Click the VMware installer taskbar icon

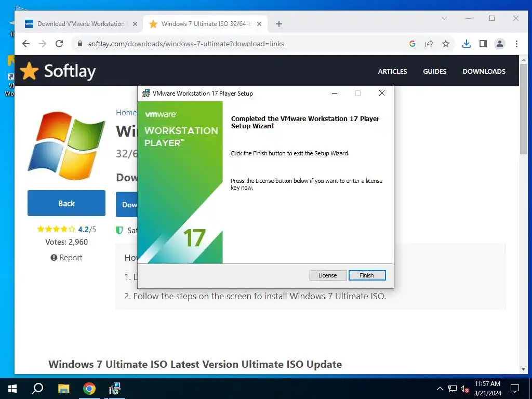click(115, 389)
